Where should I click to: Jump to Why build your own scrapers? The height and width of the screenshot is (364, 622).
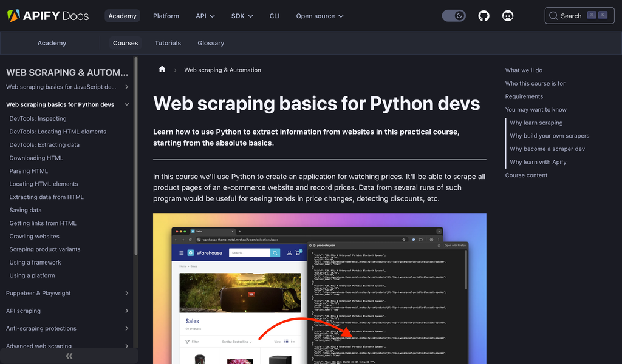pyautogui.click(x=549, y=135)
